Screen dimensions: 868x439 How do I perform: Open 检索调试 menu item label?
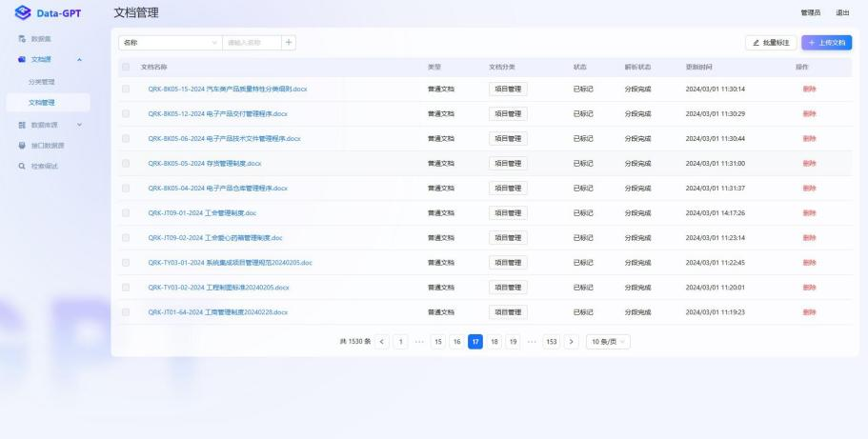tap(44, 166)
